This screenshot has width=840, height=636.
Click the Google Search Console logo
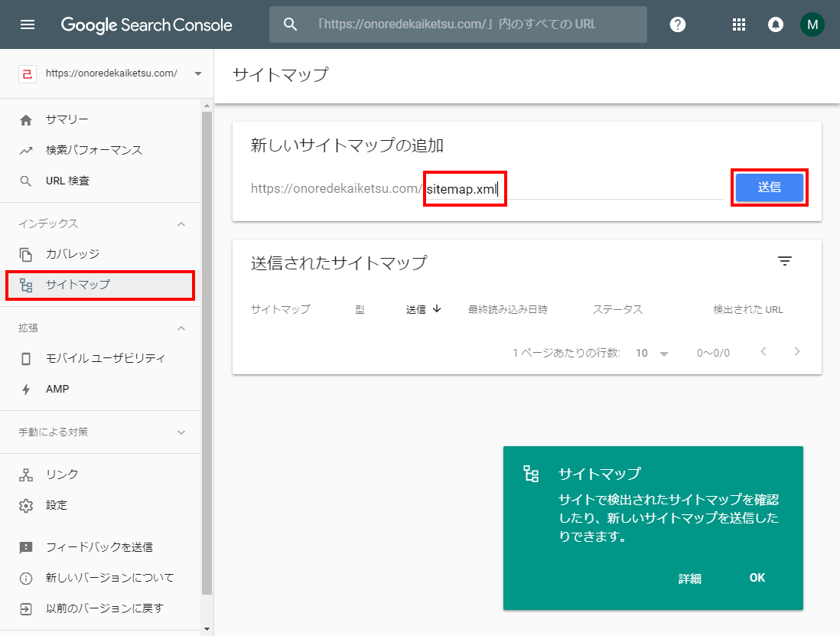point(146,24)
